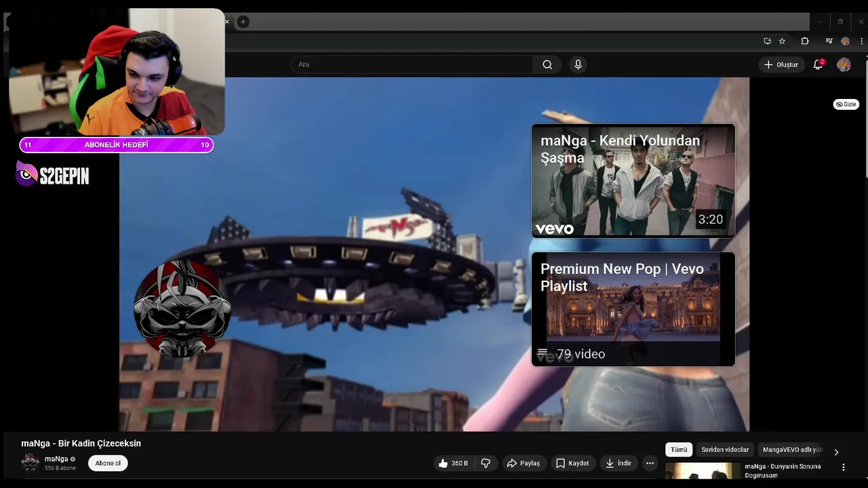Start voice search with the microphone
The image size is (868, 488).
578,64
